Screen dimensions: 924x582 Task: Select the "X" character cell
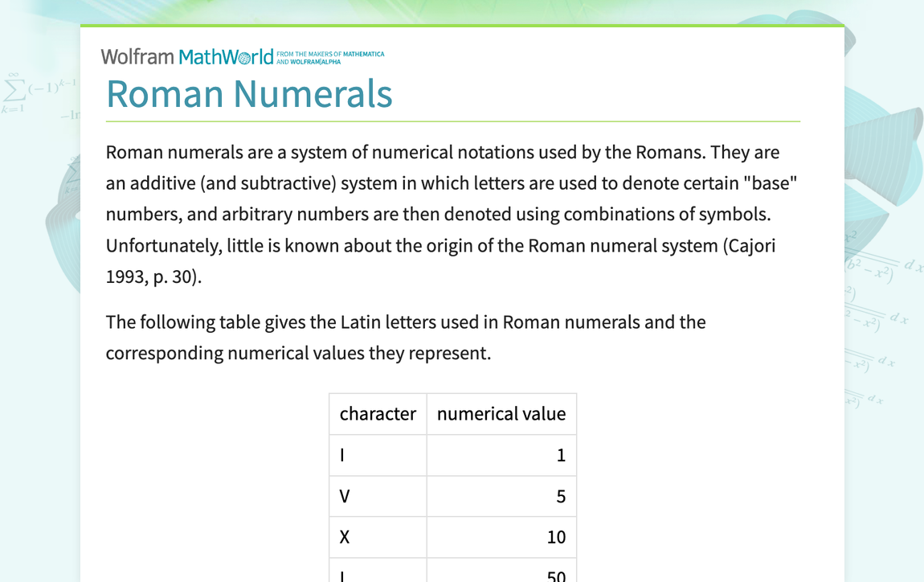pos(378,537)
